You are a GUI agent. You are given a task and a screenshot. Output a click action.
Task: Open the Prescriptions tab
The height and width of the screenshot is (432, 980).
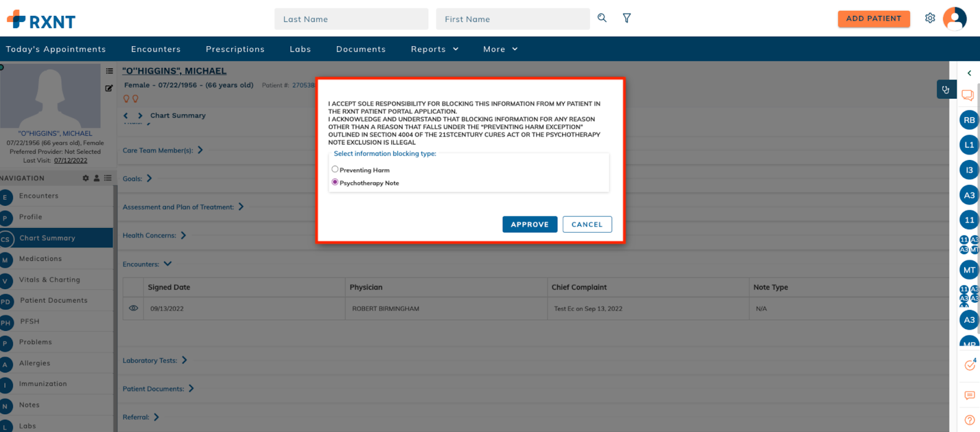(235, 49)
